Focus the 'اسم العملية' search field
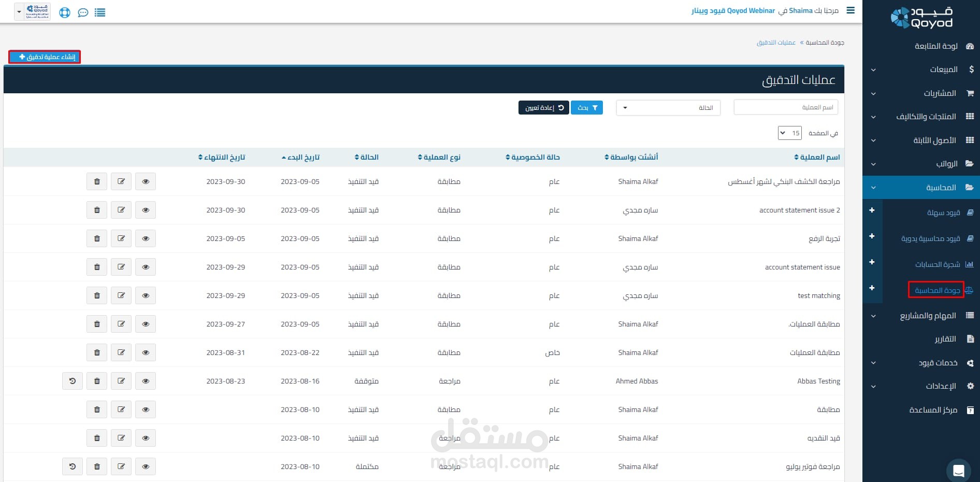Image resolution: width=980 pixels, height=482 pixels. [x=786, y=107]
